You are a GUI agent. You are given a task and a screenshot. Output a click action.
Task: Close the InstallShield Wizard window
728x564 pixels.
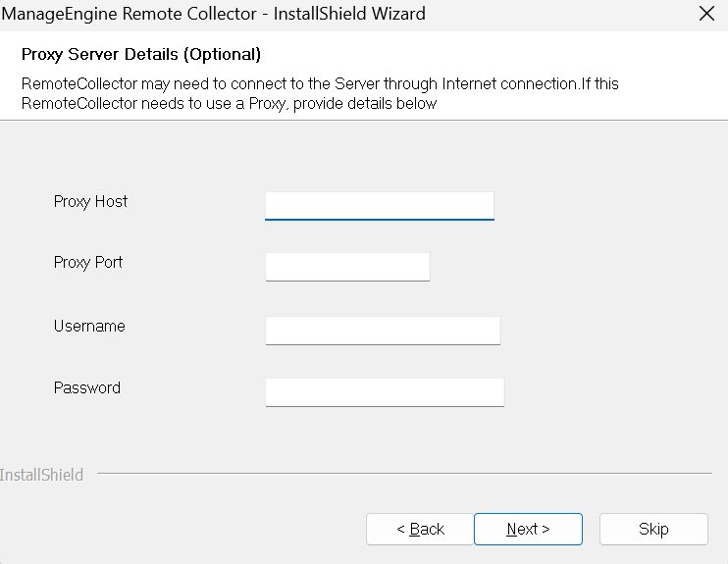coord(706,14)
